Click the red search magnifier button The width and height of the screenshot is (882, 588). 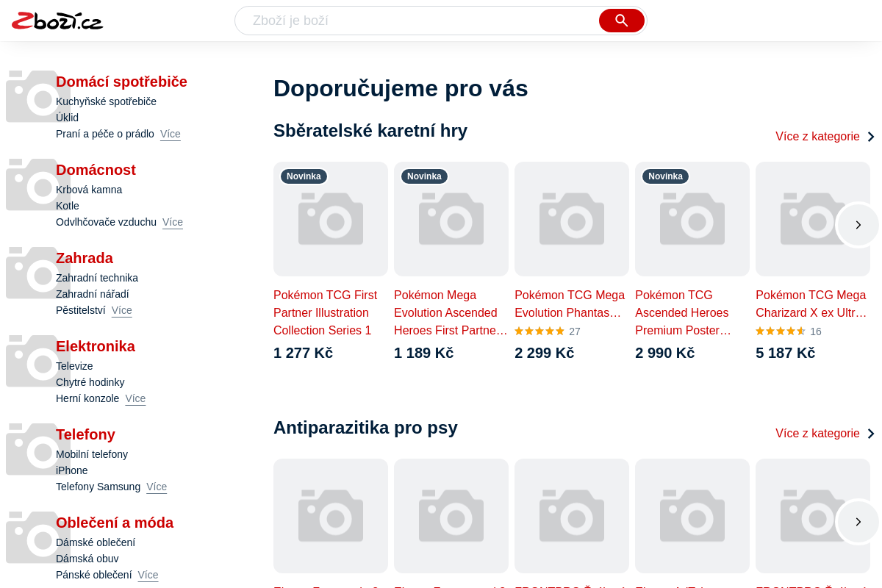(x=621, y=21)
